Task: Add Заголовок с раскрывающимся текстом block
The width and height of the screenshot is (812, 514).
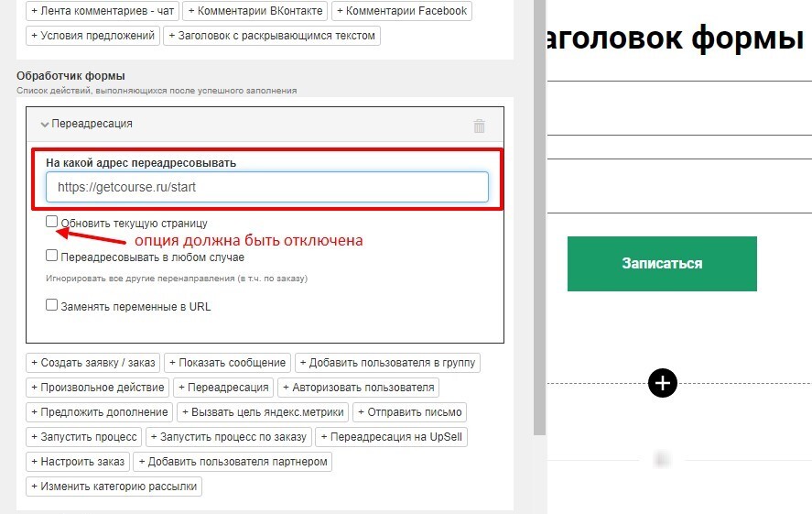Action: pyautogui.click(x=272, y=36)
